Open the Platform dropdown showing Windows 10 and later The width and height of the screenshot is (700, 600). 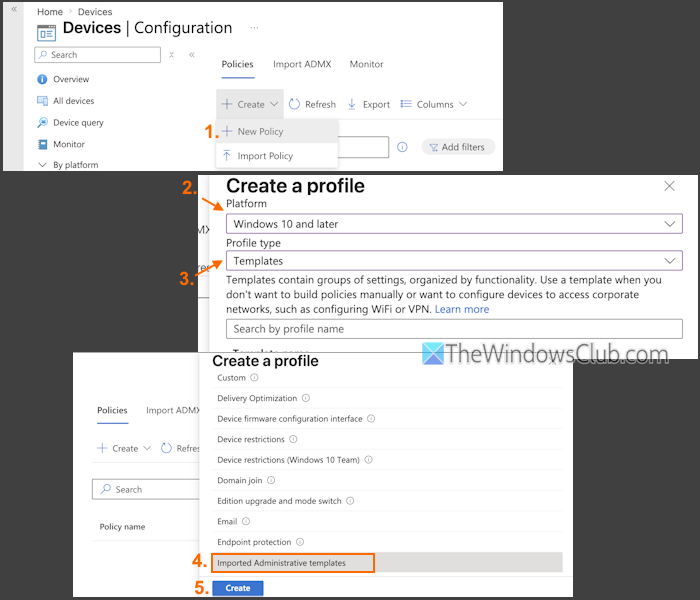[x=454, y=224]
